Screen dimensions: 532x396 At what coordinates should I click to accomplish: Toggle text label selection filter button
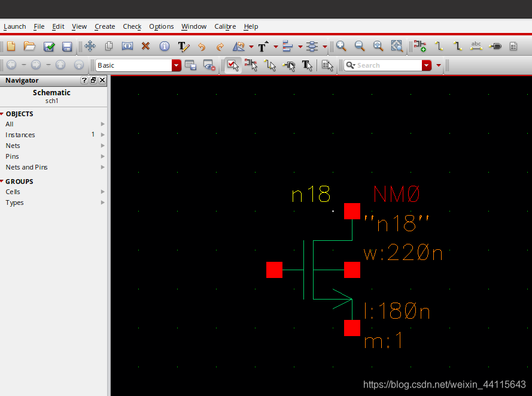pyautogui.click(x=307, y=65)
